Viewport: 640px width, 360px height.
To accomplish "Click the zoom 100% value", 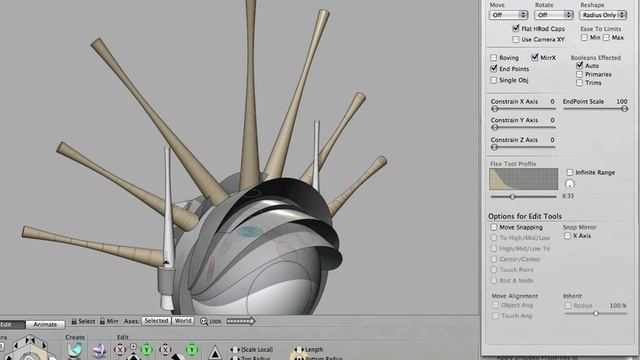I will click(x=215, y=322).
